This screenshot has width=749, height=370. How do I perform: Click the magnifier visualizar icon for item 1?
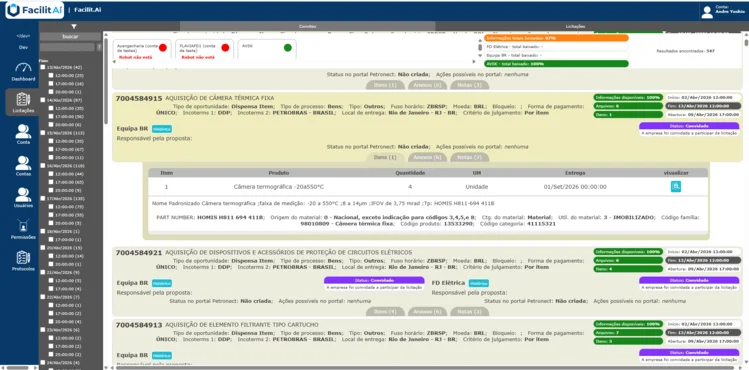[x=675, y=187]
